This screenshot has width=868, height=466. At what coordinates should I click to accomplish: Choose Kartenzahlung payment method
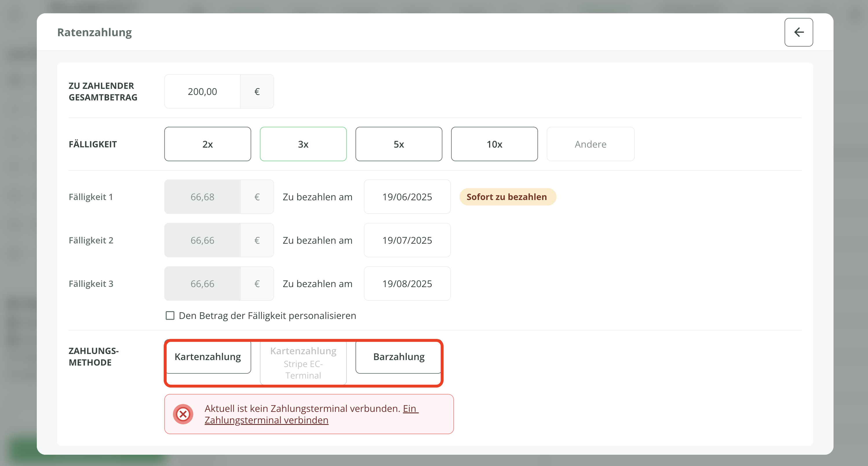pyautogui.click(x=208, y=357)
